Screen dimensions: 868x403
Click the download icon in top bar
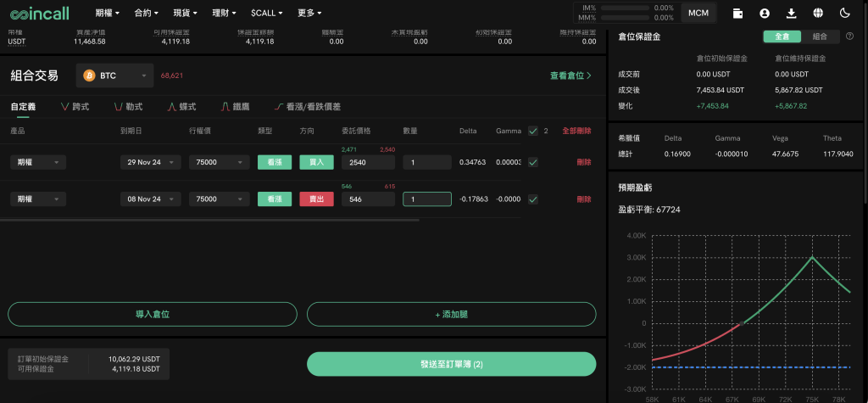click(x=792, y=13)
